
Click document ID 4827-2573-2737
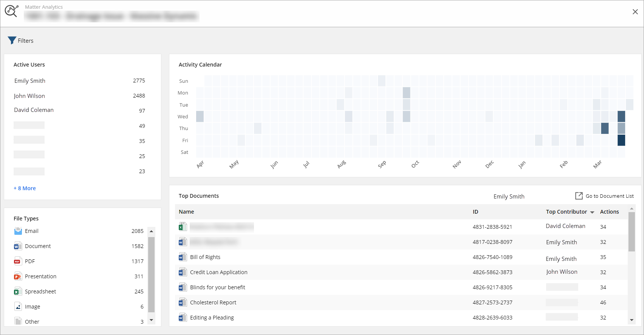coord(492,302)
